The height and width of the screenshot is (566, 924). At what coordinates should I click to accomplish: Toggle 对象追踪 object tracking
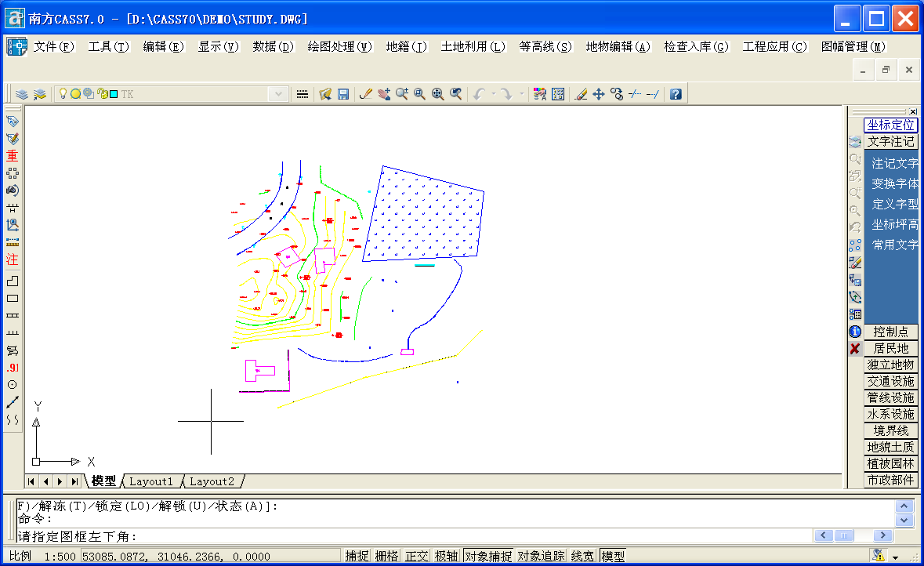coord(542,556)
